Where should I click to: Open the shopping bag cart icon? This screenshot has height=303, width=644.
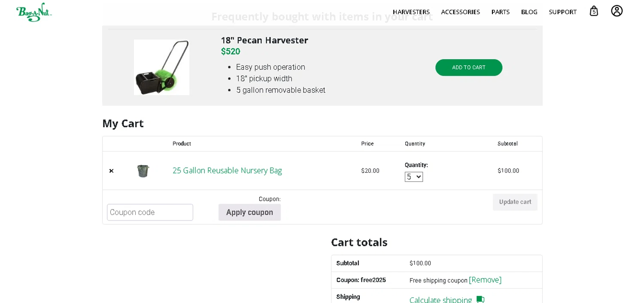tap(594, 11)
